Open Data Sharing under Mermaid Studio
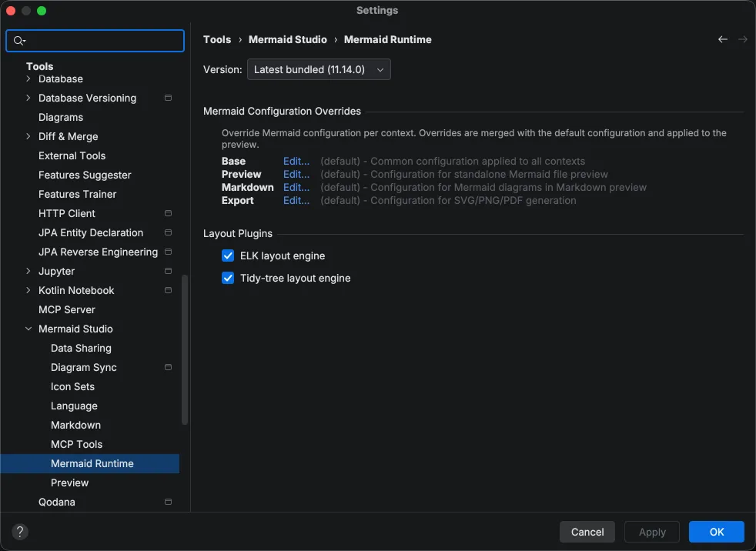This screenshot has height=551, width=756. click(81, 348)
